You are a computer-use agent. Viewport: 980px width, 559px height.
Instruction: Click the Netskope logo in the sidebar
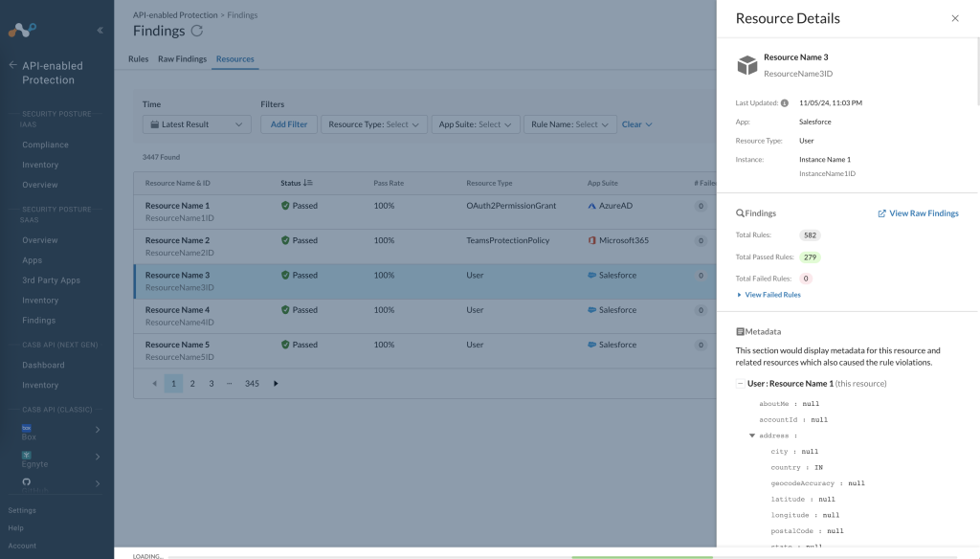pyautogui.click(x=23, y=30)
